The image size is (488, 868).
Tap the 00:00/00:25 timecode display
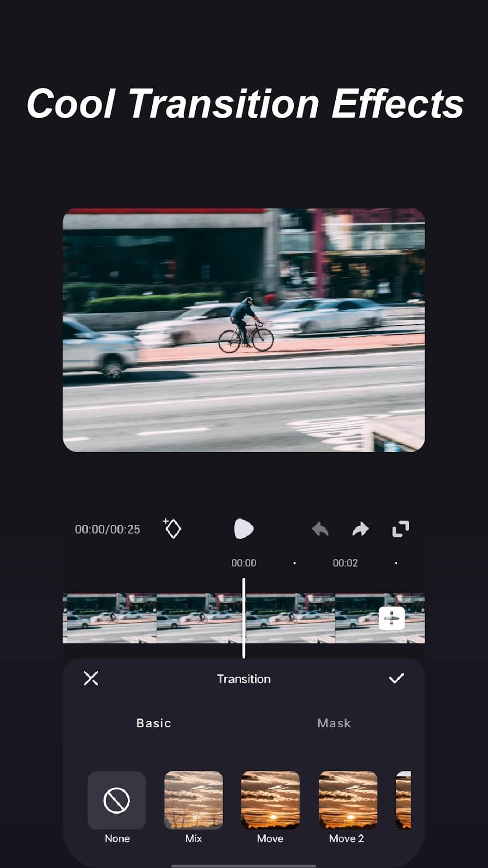(x=107, y=529)
